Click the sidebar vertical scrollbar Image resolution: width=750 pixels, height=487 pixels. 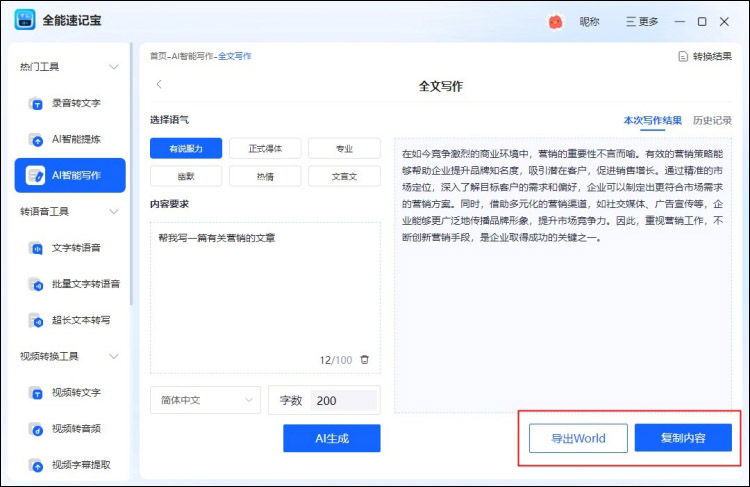[x=131, y=175]
